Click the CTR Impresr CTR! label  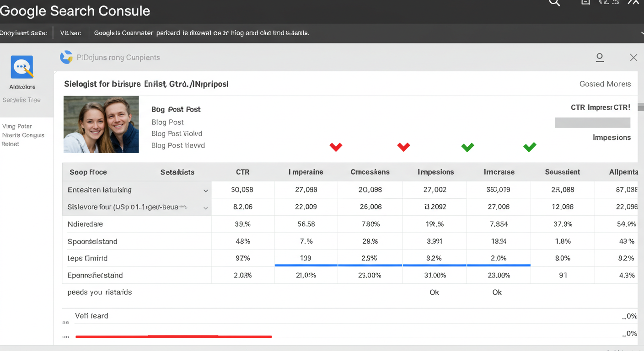pyautogui.click(x=600, y=107)
